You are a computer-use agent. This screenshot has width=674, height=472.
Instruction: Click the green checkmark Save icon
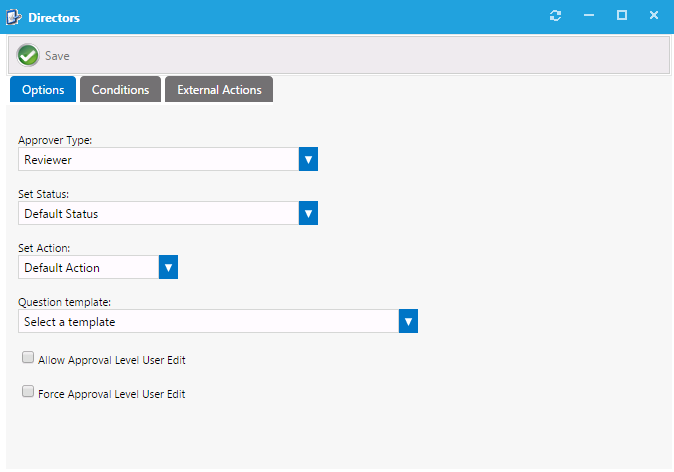click(28, 56)
